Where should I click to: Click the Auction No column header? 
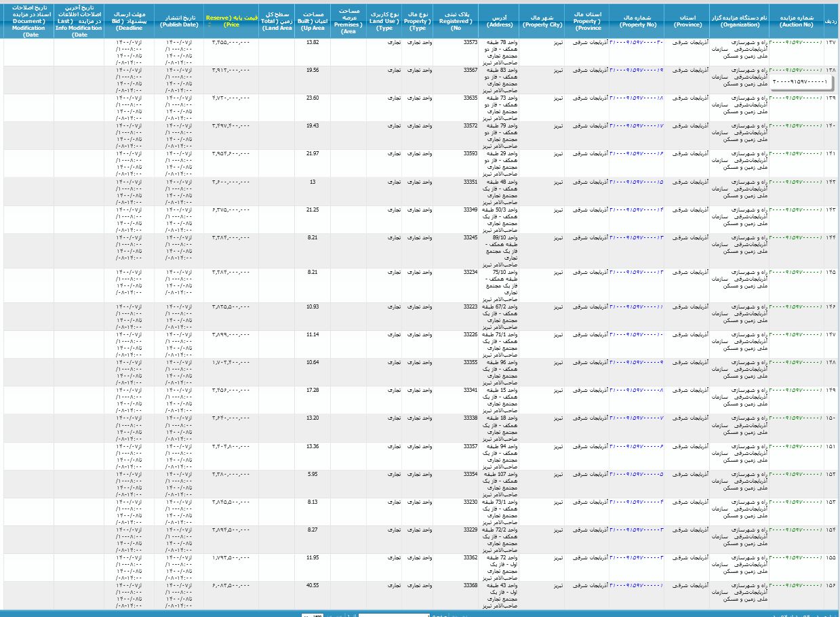(x=797, y=20)
